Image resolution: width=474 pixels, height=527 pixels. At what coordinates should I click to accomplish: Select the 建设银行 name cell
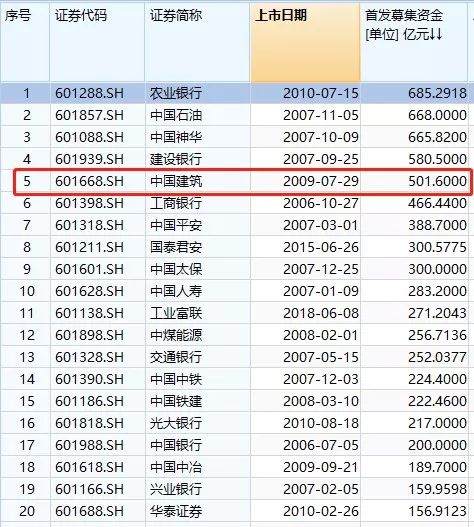(176, 159)
